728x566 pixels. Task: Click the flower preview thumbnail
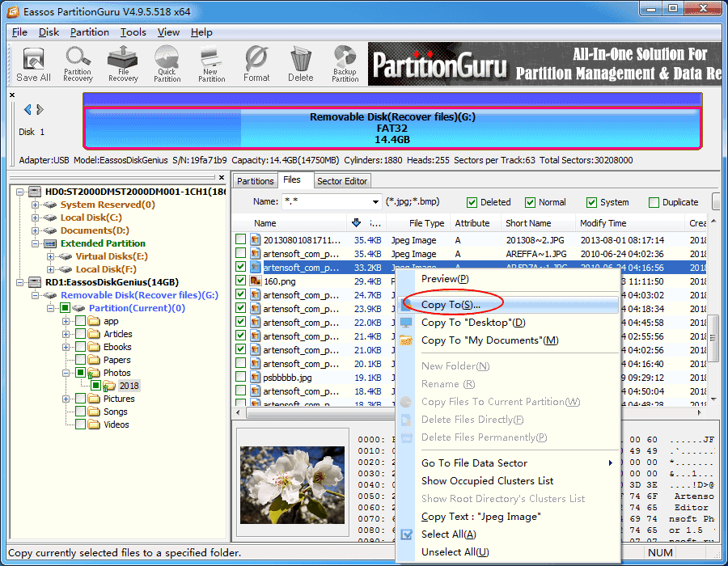(292, 485)
